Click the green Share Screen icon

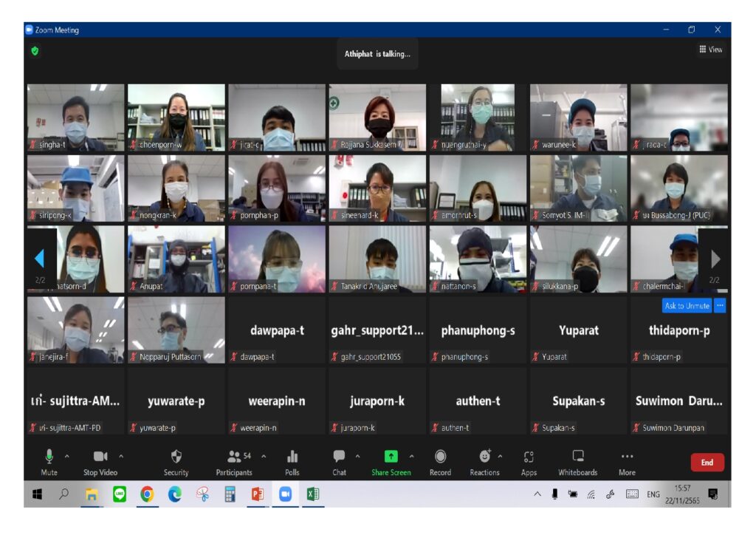point(391,457)
